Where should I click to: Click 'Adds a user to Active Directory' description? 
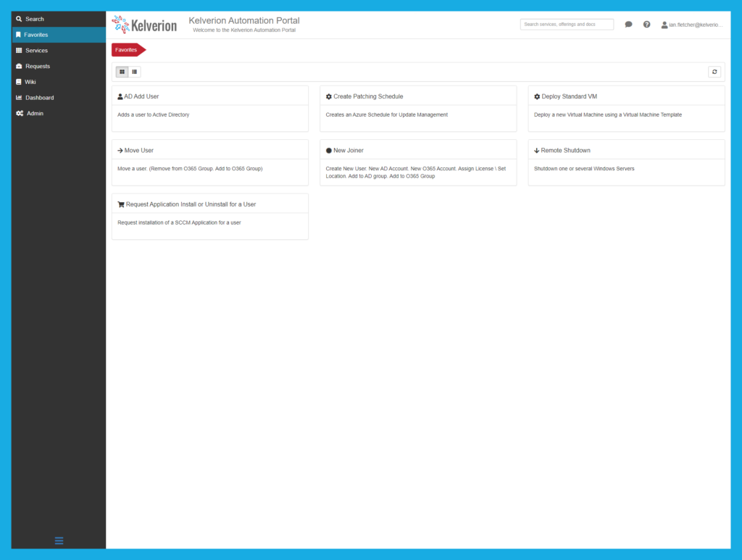point(154,114)
